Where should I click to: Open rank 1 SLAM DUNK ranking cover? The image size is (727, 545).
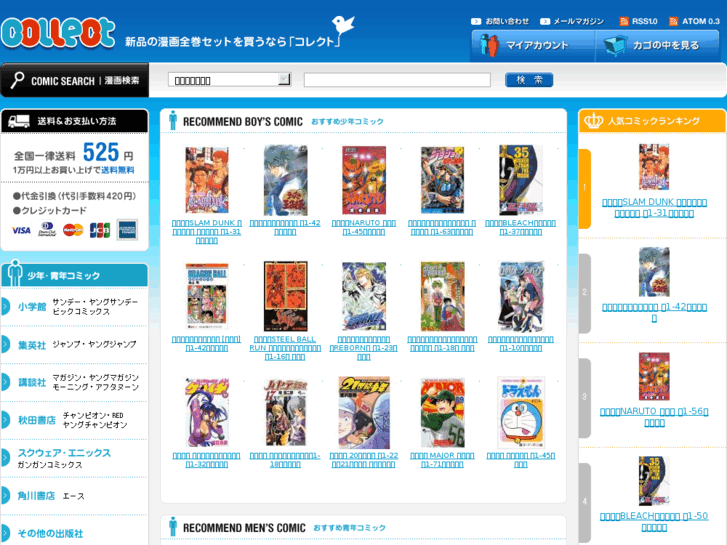click(654, 167)
